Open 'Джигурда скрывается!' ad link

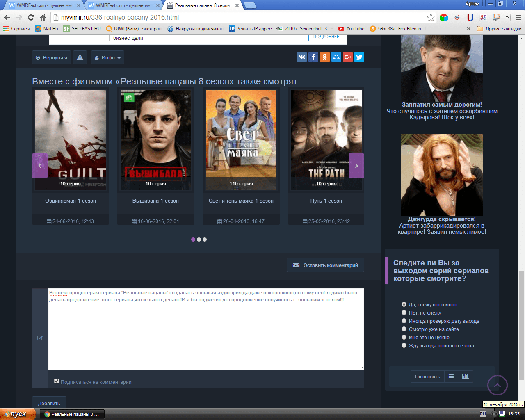coord(442,219)
